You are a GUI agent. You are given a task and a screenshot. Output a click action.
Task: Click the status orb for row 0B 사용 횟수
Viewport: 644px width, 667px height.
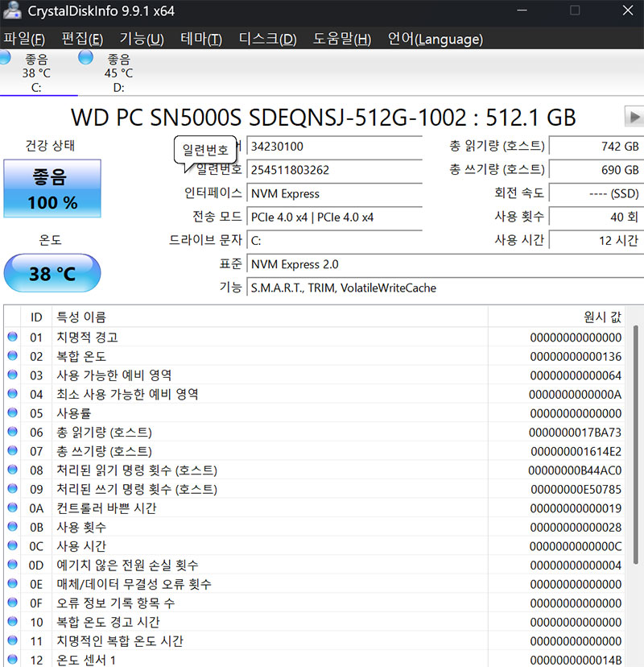(12, 526)
